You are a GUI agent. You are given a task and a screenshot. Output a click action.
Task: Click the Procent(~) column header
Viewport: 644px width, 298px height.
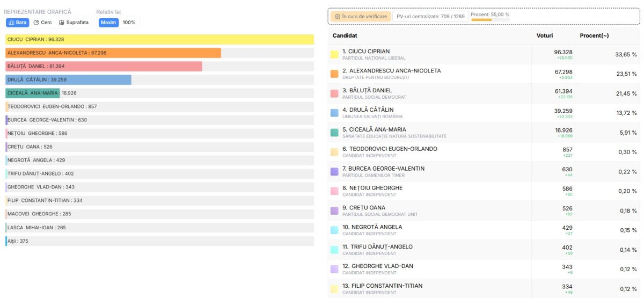coord(594,35)
